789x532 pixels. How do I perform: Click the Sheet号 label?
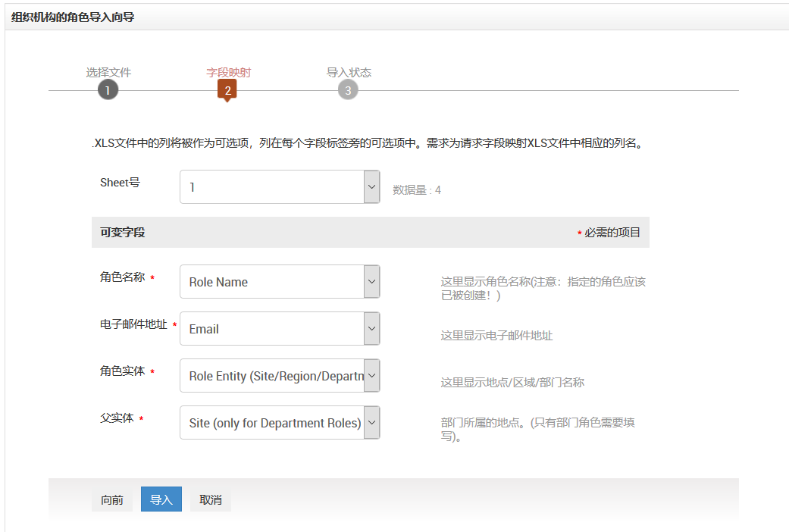click(x=120, y=182)
